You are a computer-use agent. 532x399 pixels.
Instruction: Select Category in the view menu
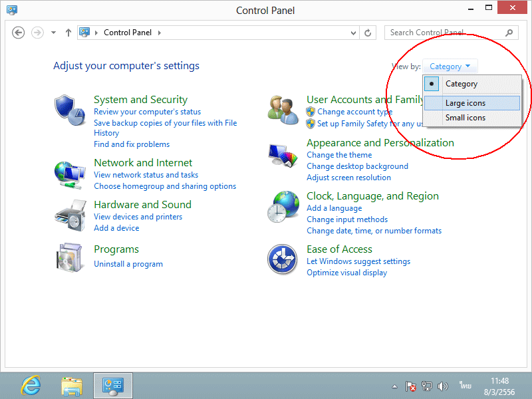coord(472,84)
